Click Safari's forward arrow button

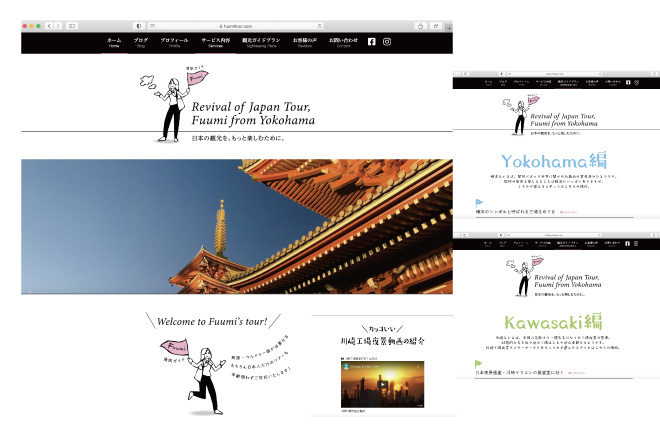57,25
